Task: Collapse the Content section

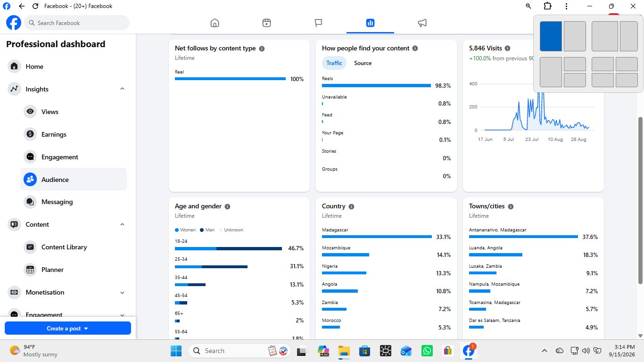Action: (x=122, y=224)
